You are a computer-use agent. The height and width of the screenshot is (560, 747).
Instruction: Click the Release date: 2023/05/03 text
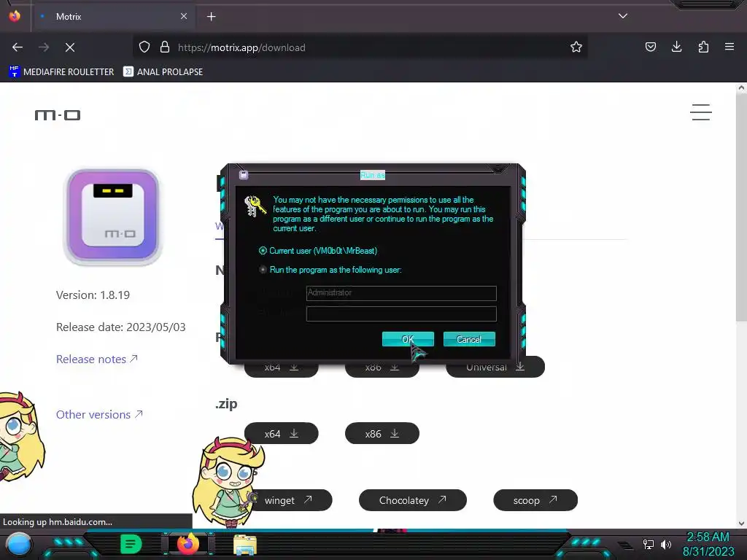click(120, 327)
